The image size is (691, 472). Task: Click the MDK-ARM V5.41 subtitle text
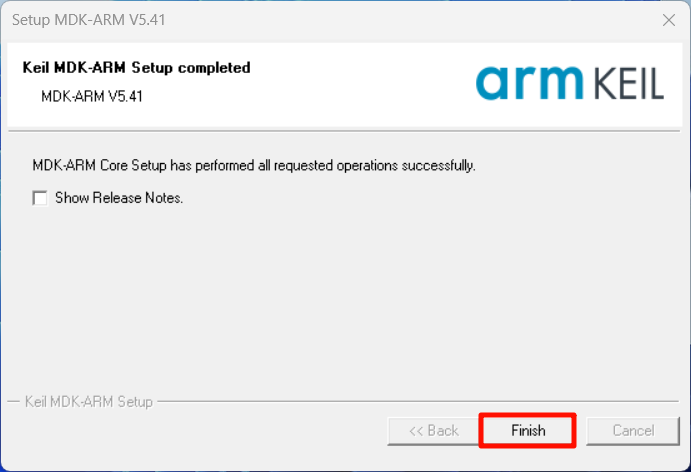click(x=92, y=96)
